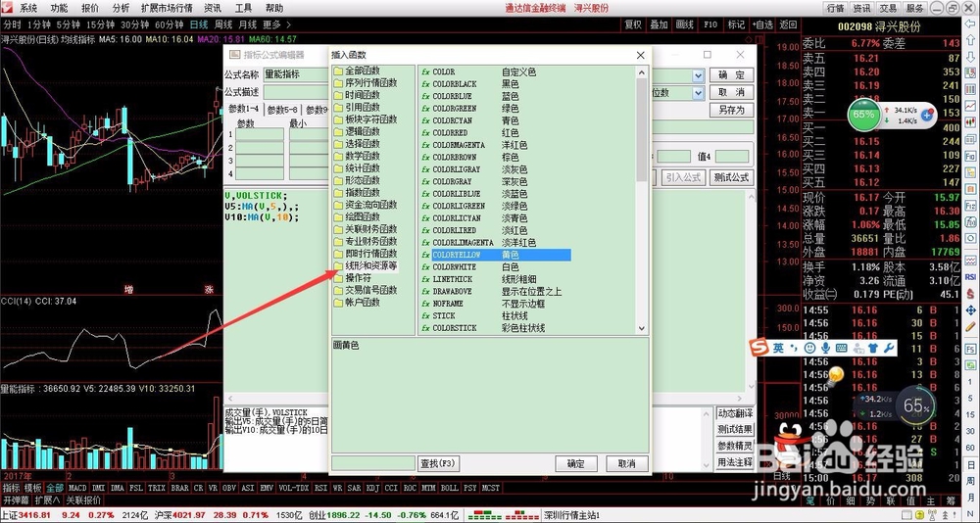The width and height of the screenshot is (980, 523).
Task: Open the 功能 menu
Action: pyautogui.click(x=60, y=8)
